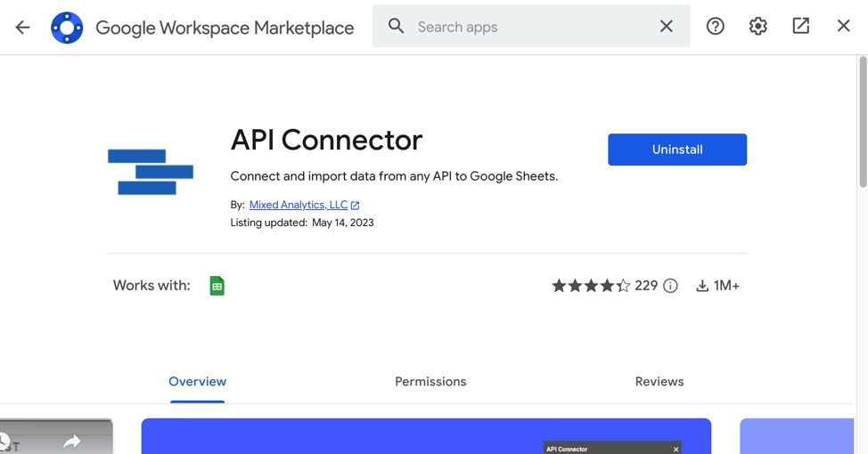The height and width of the screenshot is (454, 868).
Task: Click the external link icon after Mixed Analytics
Action: [x=356, y=206]
